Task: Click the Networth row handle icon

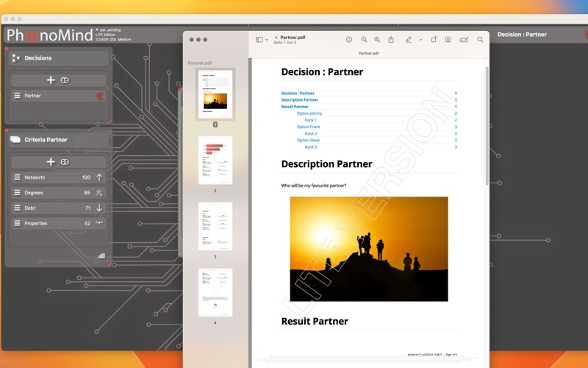Action: [x=17, y=177]
